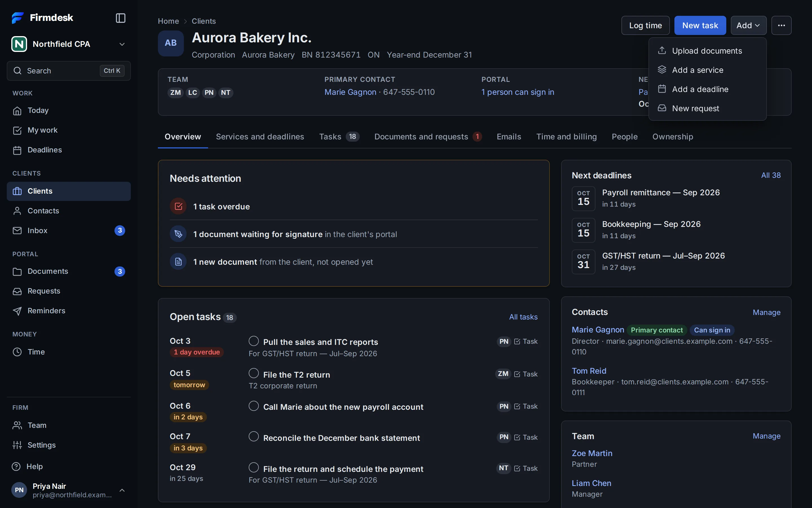The image size is (812, 508).
Task: Open the Deadlines calendar page
Action: tap(69, 150)
